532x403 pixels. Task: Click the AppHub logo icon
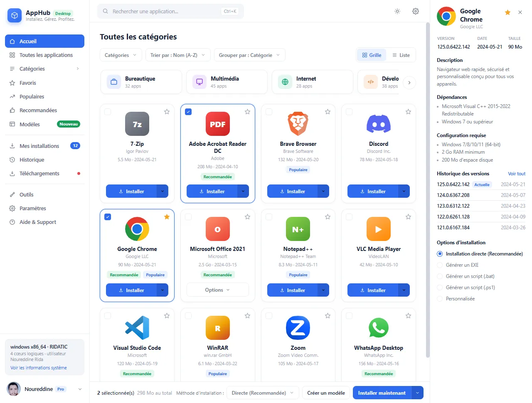click(x=15, y=16)
